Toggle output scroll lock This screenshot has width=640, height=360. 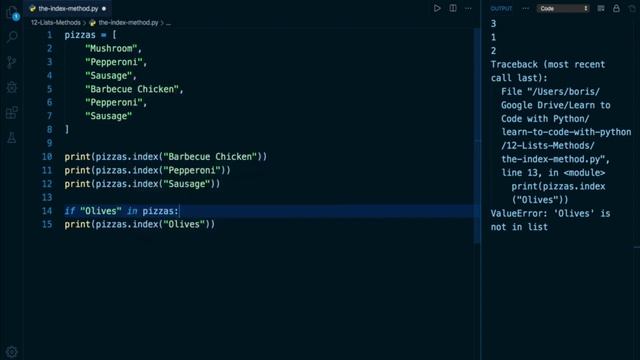pyautogui.click(x=616, y=8)
